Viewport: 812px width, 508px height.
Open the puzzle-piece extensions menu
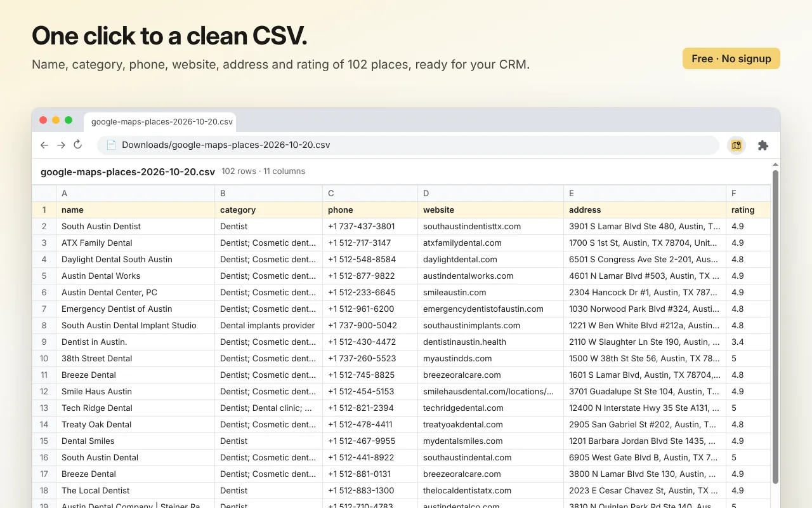coord(763,145)
